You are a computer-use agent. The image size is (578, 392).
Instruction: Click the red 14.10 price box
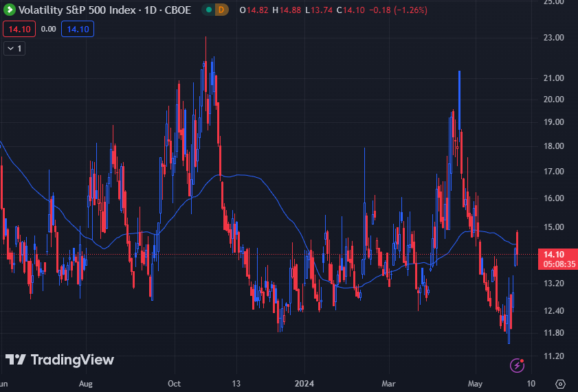pyautogui.click(x=19, y=29)
